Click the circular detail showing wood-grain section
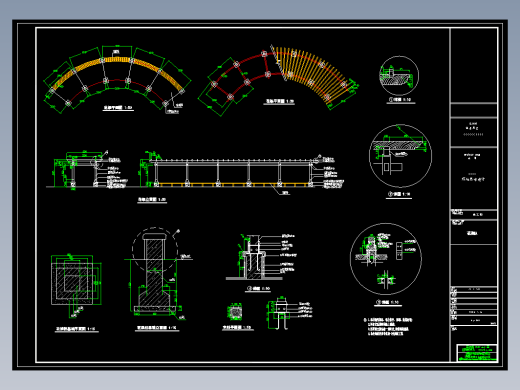 400,156
